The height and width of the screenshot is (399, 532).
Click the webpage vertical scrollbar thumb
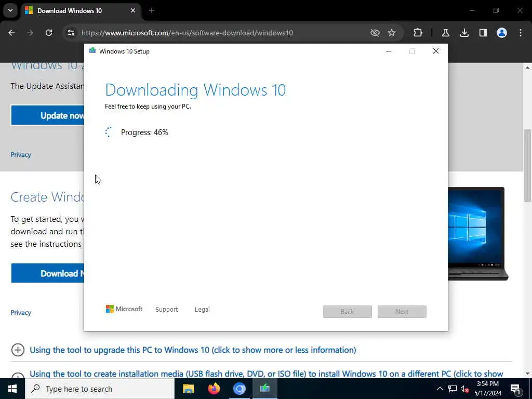click(x=528, y=166)
